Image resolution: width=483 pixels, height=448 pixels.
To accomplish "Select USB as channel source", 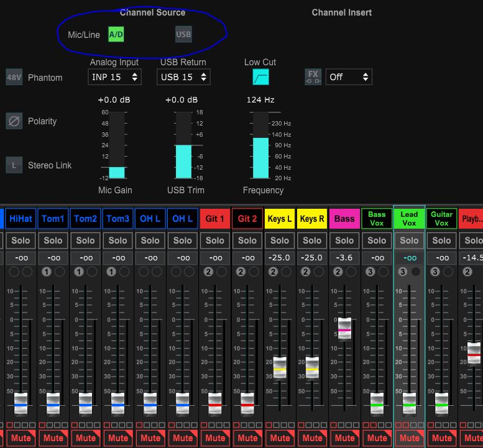I will click(183, 34).
